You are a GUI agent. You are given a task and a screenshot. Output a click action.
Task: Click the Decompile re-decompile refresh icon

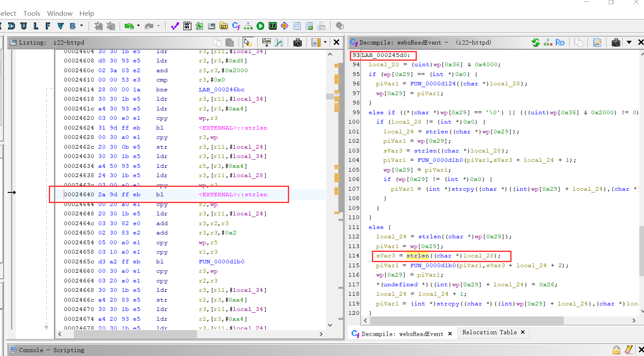[x=536, y=42]
